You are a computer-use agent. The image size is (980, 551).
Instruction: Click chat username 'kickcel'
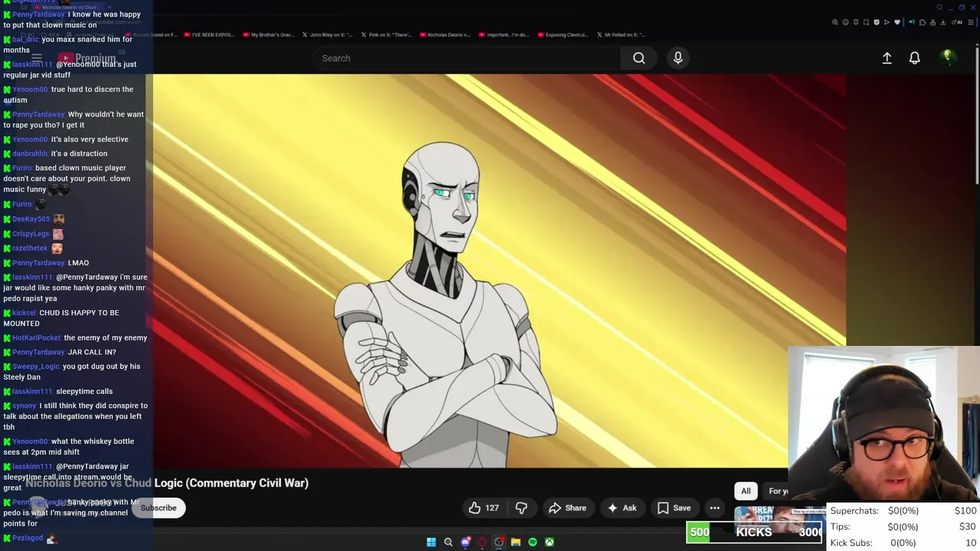[24, 313]
